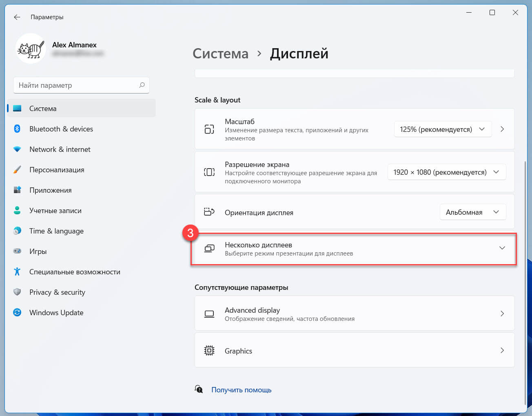Click the Масштаб scale icon
The height and width of the screenshot is (416, 532).
pyautogui.click(x=209, y=129)
